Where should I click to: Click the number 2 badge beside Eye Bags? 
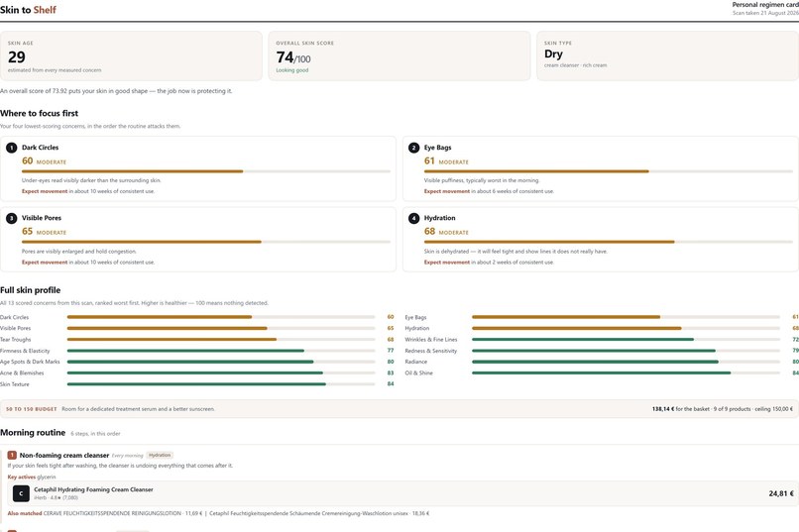pyautogui.click(x=413, y=148)
